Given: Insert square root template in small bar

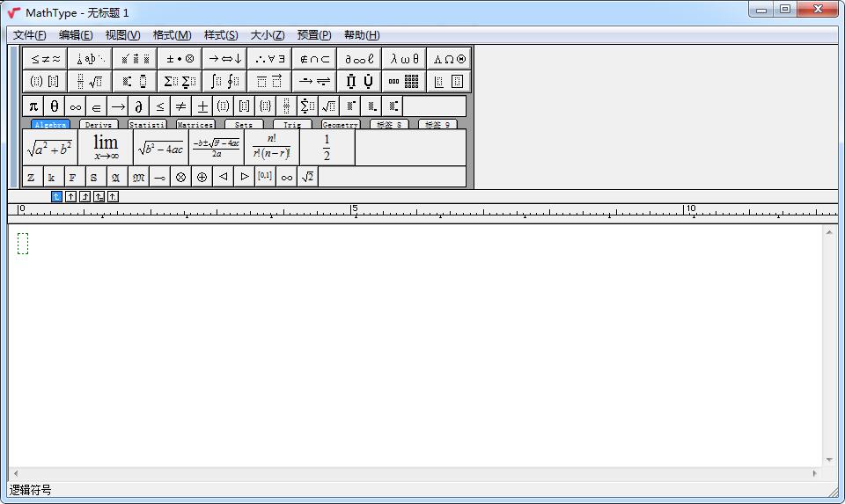Looking at the screenshot, I should click(x=328, y=106).
